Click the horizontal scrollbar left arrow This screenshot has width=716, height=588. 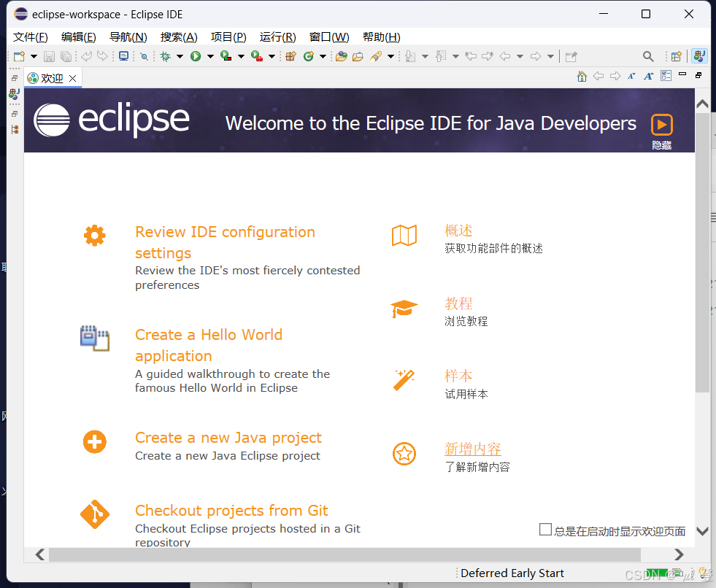(x=40, y=554)
